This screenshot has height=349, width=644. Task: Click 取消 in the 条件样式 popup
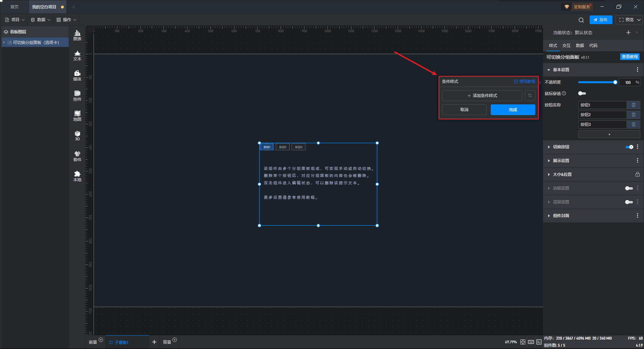[x=464, y=110]
